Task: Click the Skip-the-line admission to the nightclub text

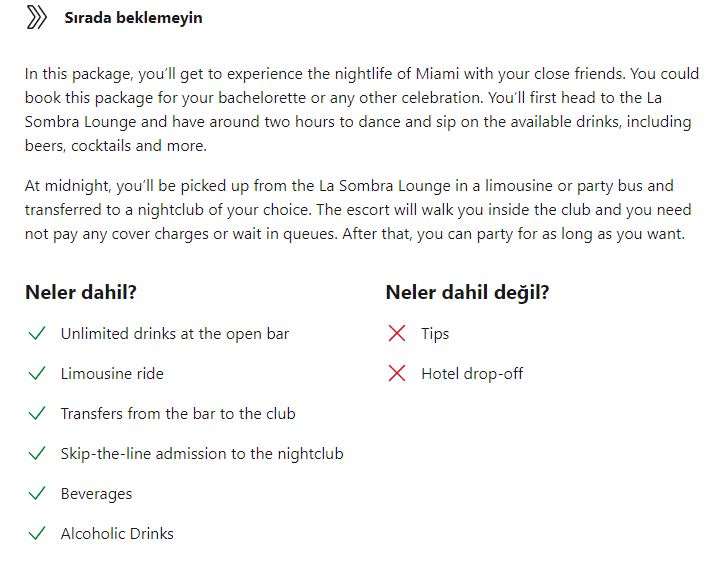Action: pyautogui.click(x=202, y=453)
